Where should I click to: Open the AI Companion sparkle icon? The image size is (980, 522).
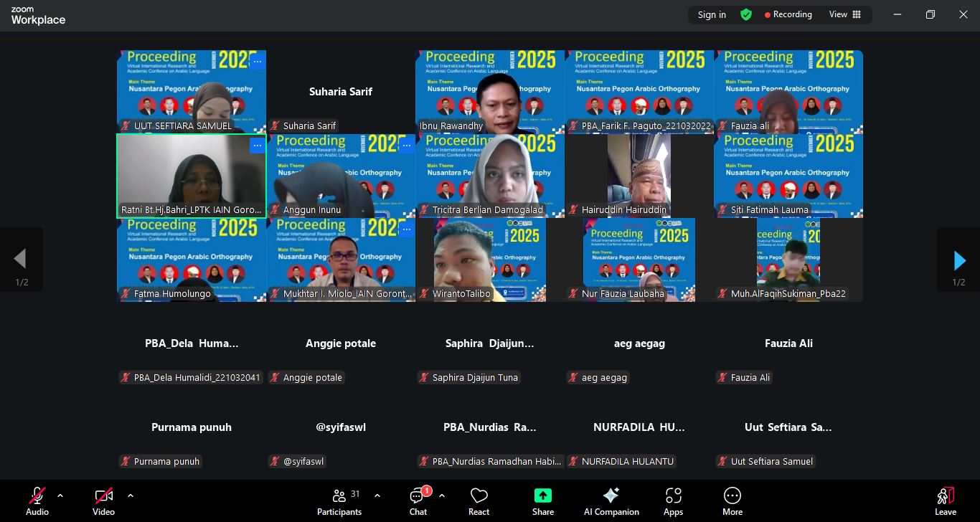(x=611, y=496)
